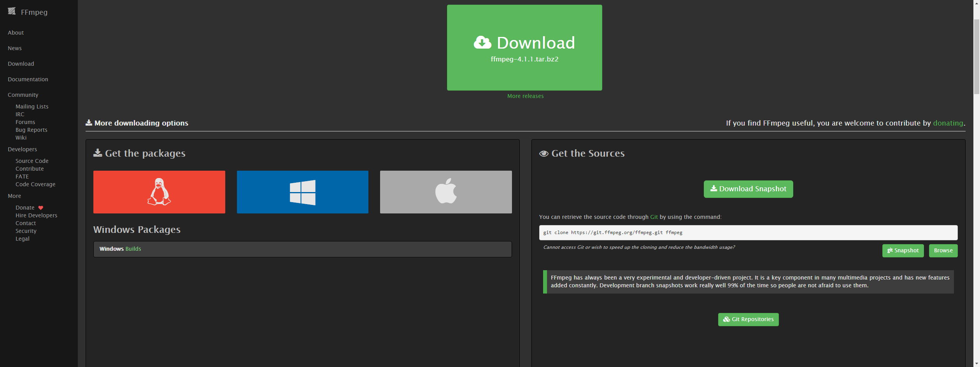
Task: Click the red heart next to Donate
Action: [x=41, y=208]
